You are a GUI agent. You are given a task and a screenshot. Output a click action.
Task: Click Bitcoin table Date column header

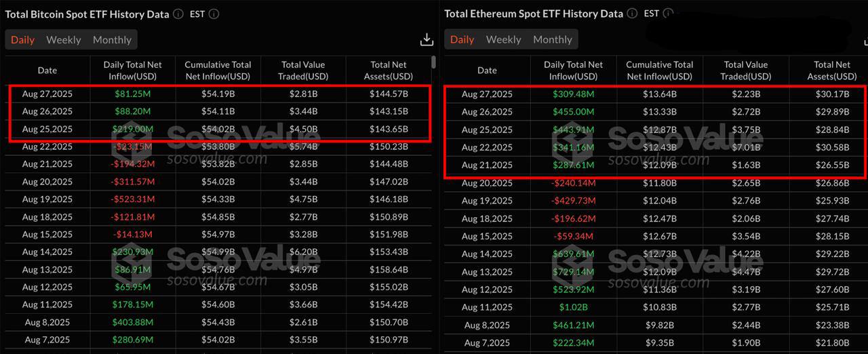point(47,70)
